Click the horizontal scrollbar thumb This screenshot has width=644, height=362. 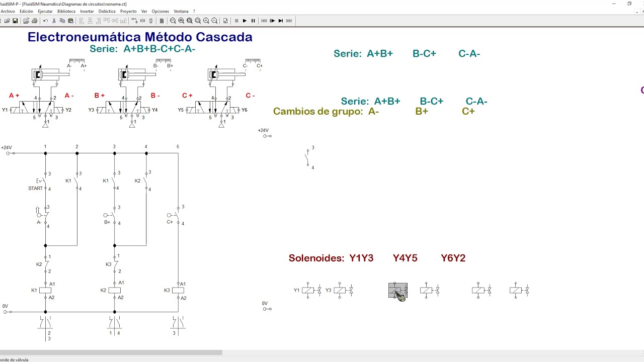(x=111, y=352)
